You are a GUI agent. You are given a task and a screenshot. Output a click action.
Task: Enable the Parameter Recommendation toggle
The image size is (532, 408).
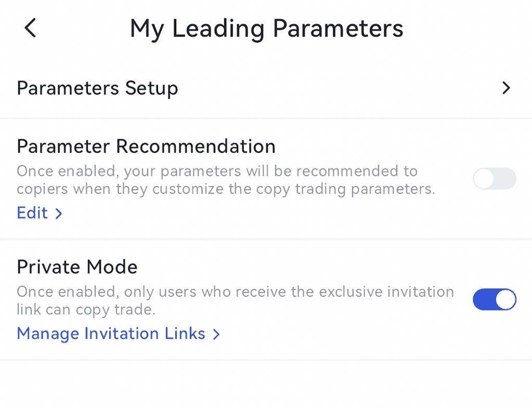[x=494, y=179]
